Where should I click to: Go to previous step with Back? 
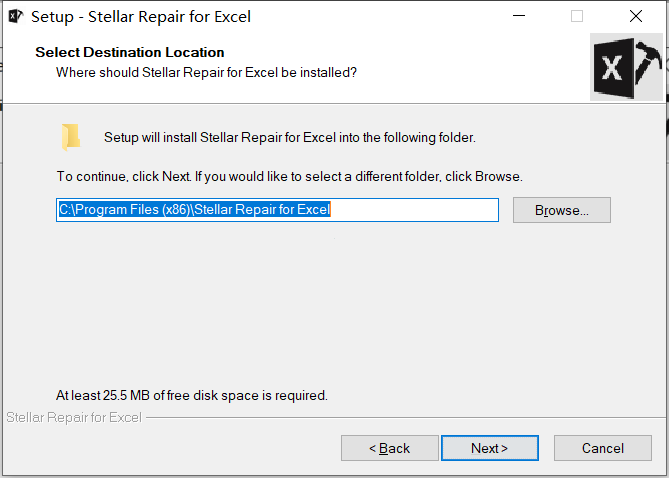click(390, 448)
